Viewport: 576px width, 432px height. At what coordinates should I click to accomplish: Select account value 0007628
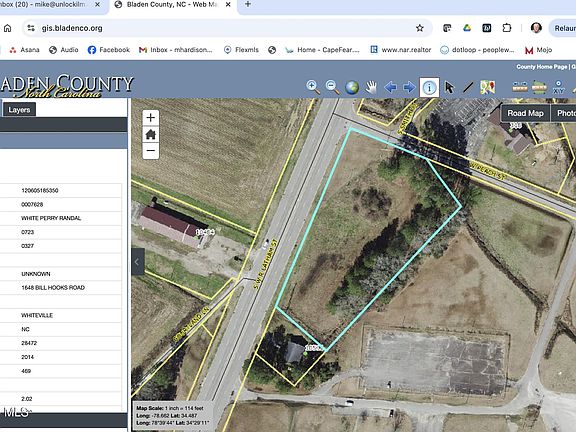pyautogui.click(x=32, y=204)
